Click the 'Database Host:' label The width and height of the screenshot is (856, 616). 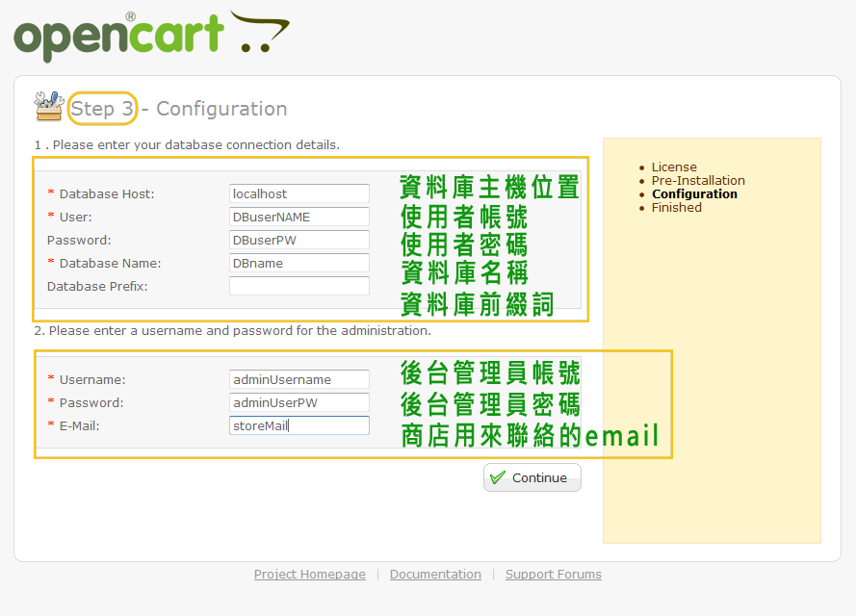pos(107,193)
